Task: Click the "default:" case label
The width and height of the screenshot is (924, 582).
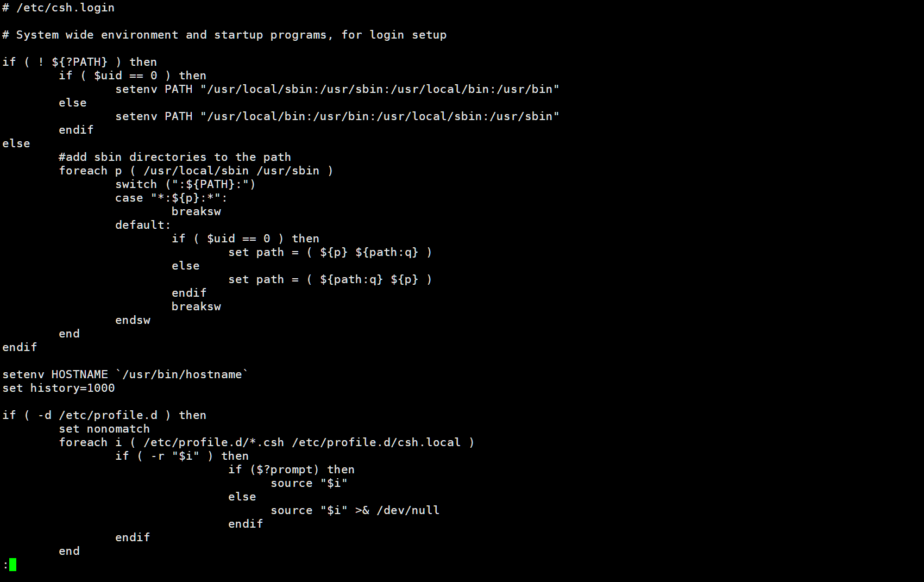Action: click(x=142, y=225)
